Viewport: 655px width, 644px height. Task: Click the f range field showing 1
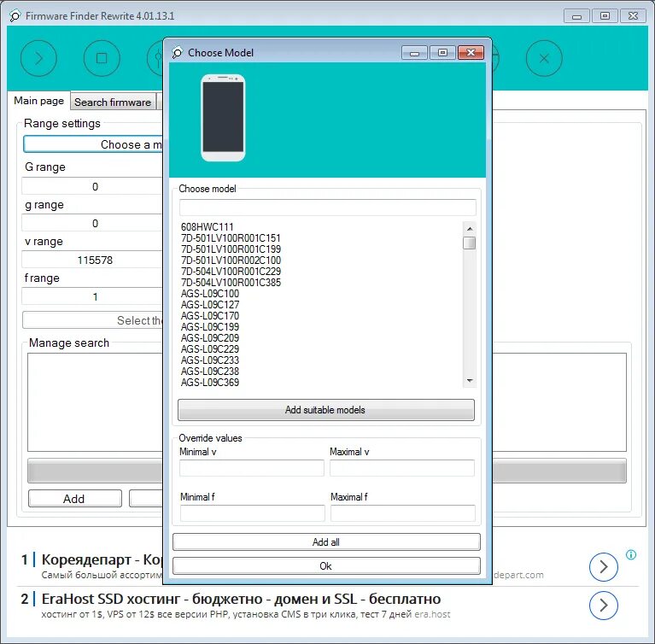[92, 296]
